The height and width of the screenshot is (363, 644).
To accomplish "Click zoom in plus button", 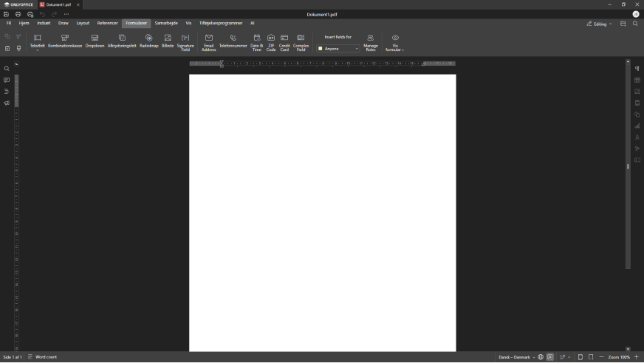I will point(637,357).
